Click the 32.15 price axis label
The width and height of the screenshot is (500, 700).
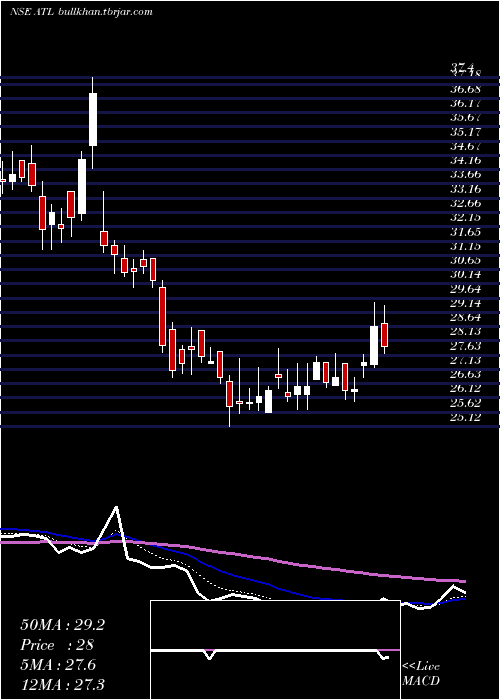tap(465, 218)
